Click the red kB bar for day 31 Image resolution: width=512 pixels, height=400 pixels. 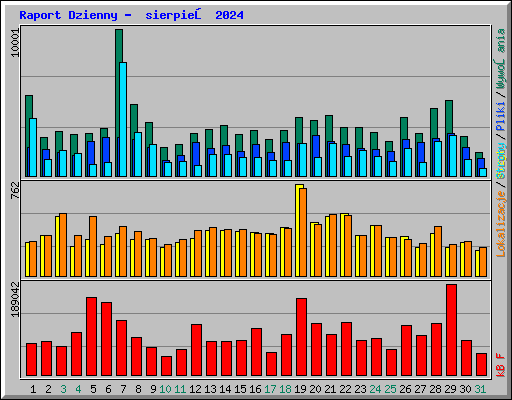481,365
